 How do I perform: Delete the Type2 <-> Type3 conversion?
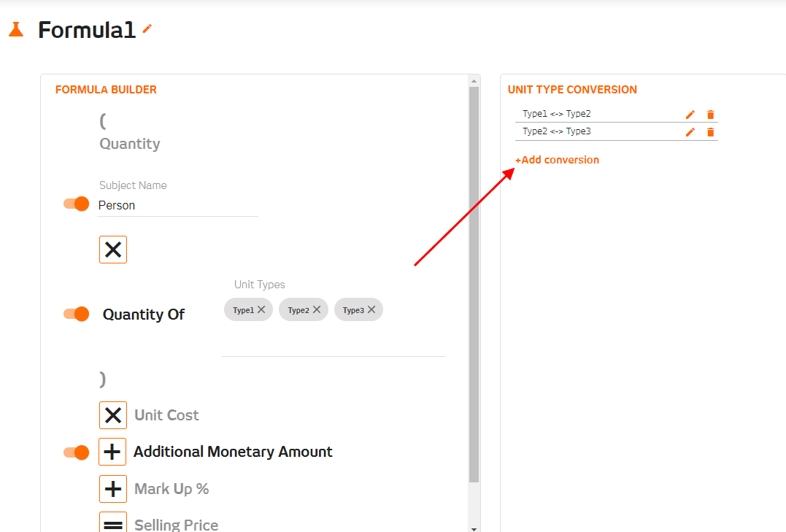[710, 132]
